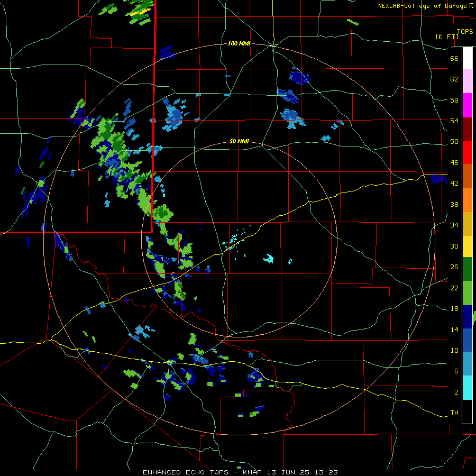Click the legend value 14
This screenshot has height=476, width=476.
pyautogui.click(x=454, y=329)
